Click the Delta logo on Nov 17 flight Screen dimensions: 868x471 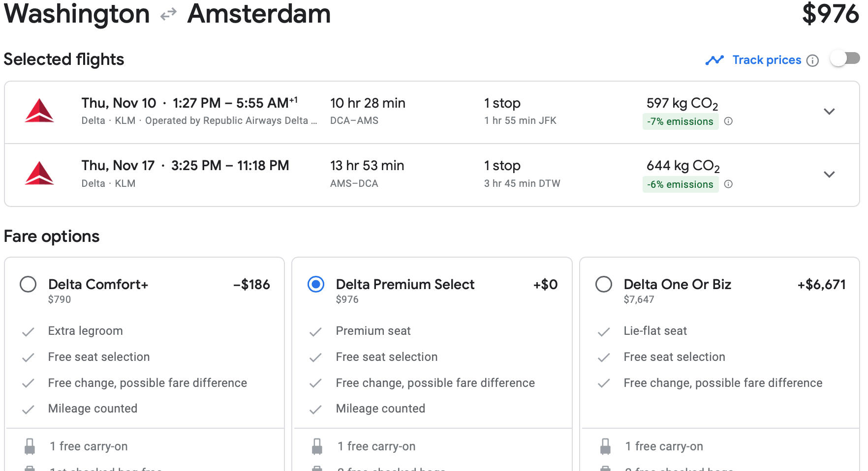pos(39,174)
